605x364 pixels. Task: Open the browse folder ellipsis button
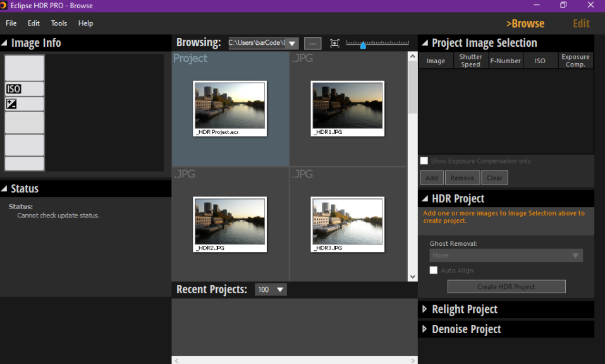312,44
